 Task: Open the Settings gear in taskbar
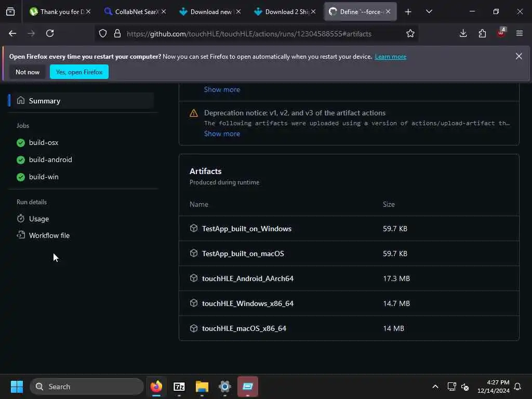(x=225, y=387)
